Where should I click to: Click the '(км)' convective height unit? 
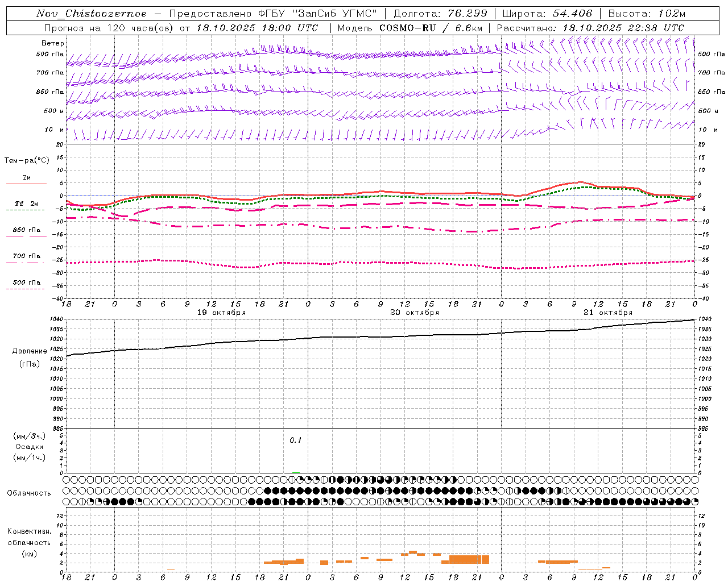pyautogui.click(x=29, y=554)
